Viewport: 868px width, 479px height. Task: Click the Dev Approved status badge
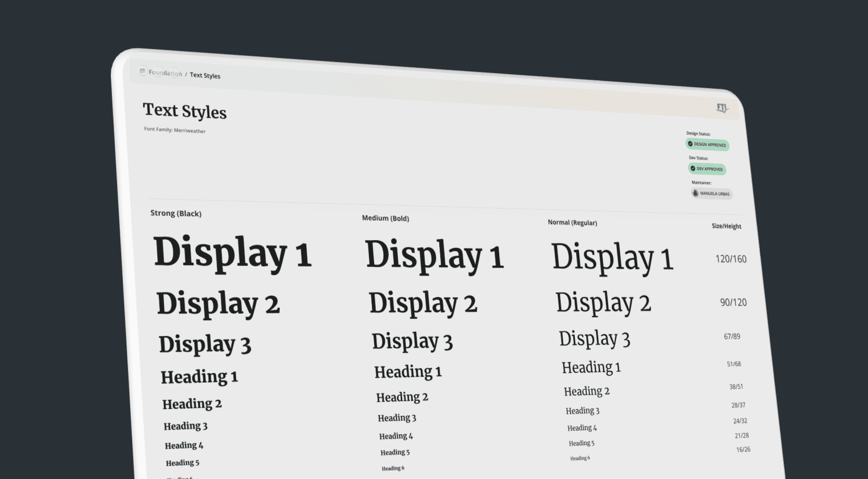point(707,169)
